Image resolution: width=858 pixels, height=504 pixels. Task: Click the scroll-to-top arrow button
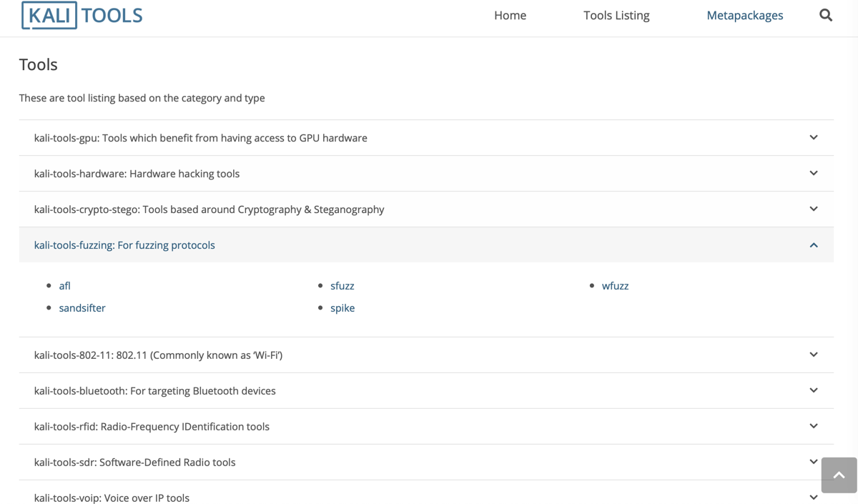coord(839,475)
